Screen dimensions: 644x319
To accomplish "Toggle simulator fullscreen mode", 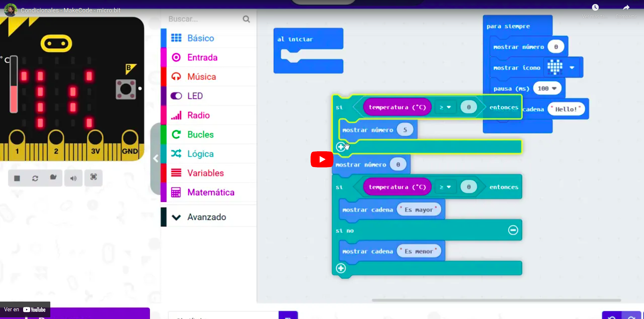I will point(93,178).
